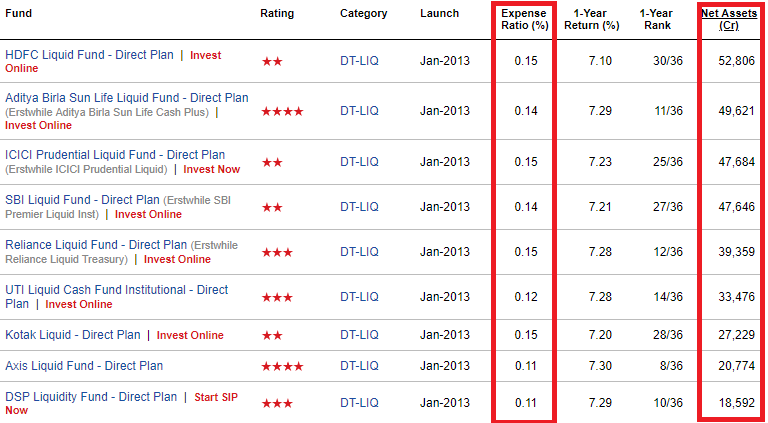
Task: Open ICICI Prudential Liquid Fund - Direct Plan
Action: [x=115, y=155]
